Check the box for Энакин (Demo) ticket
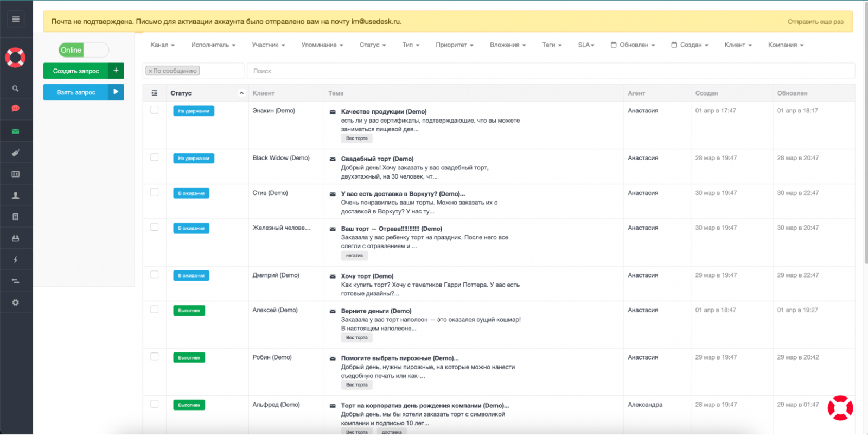The image size is (868, 435). tap(155, 110)
